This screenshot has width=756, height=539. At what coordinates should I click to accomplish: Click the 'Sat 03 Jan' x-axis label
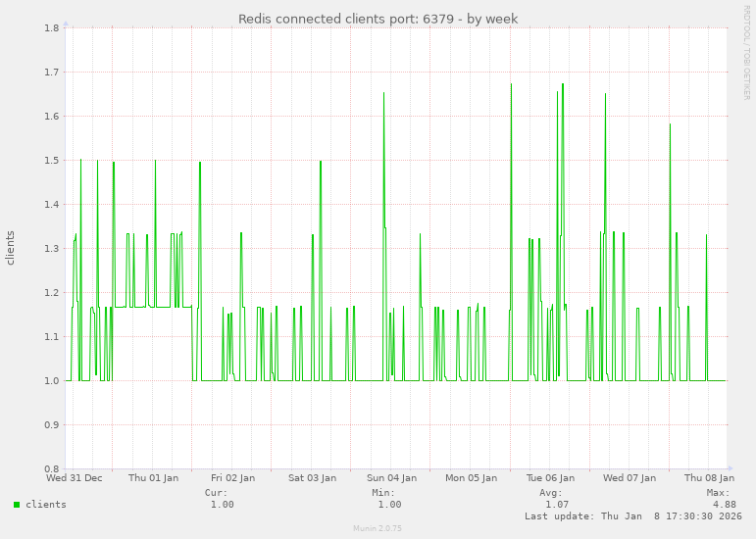(x=313, y=478)
